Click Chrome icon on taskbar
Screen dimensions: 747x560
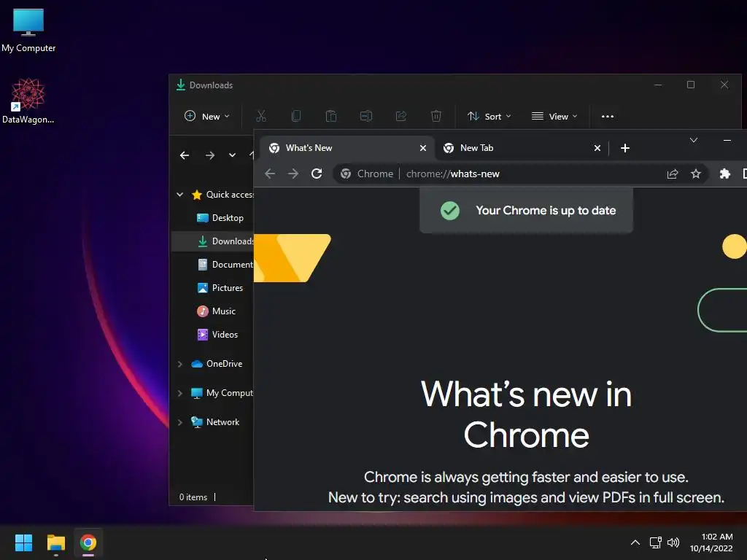click(88, 542)
